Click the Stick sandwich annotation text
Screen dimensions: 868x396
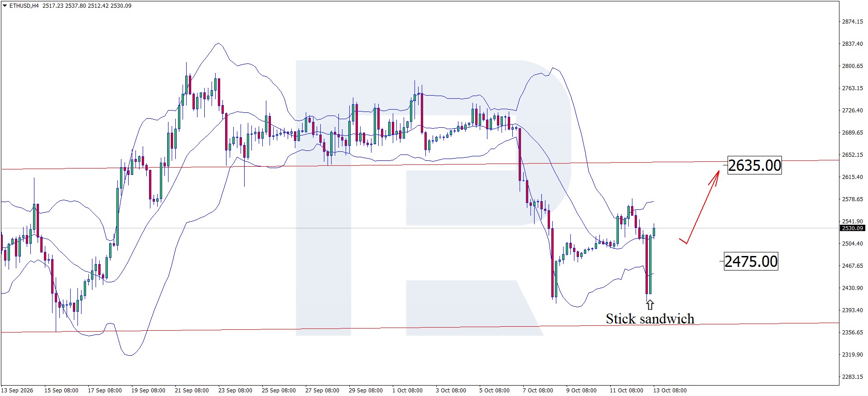650,319
